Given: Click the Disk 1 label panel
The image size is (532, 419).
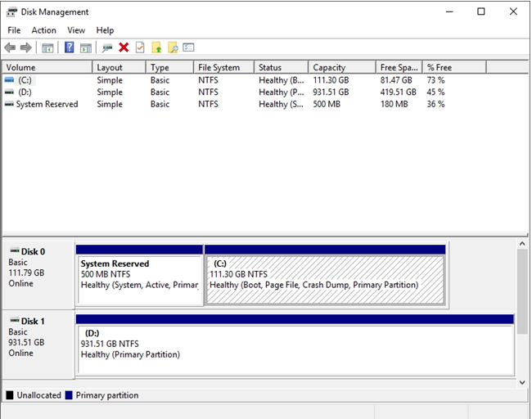Looking at the screenshot, I should click(38, 344).
